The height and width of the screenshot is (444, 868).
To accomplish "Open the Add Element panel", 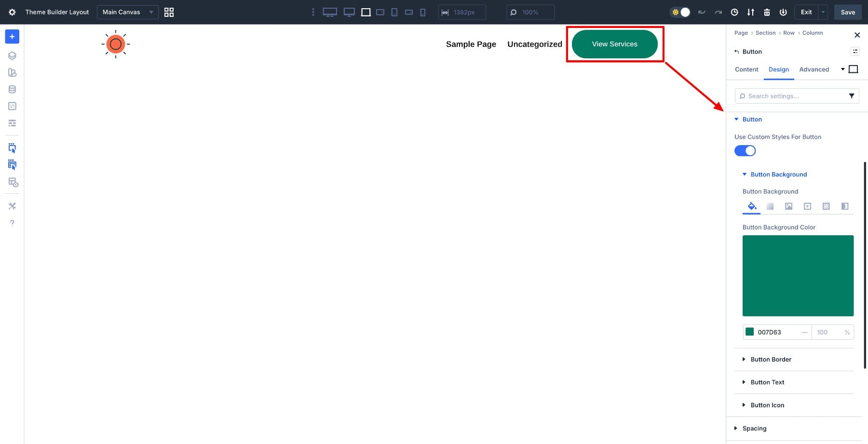I will 12,36.
